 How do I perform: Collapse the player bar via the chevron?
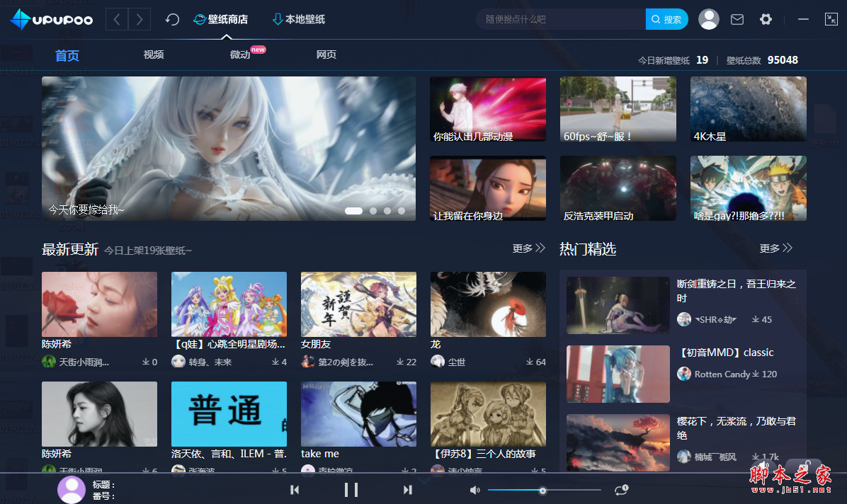pos(423,479)
